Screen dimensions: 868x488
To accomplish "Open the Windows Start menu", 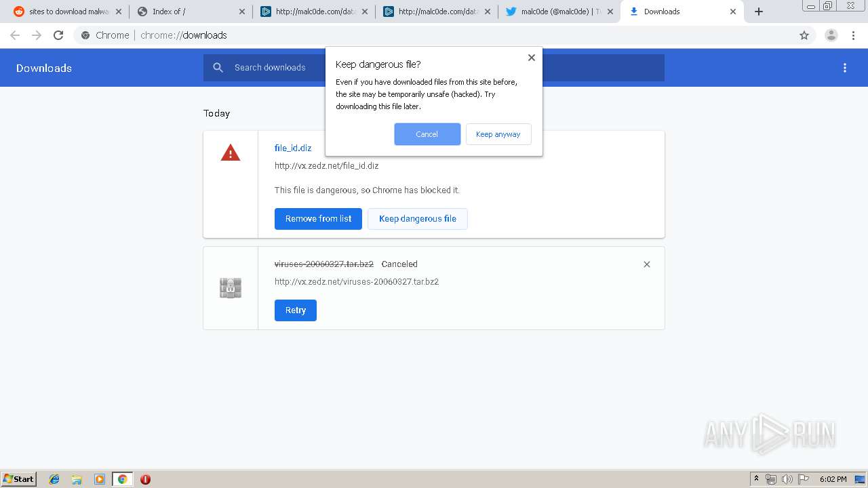I will [x=19, y=479].
